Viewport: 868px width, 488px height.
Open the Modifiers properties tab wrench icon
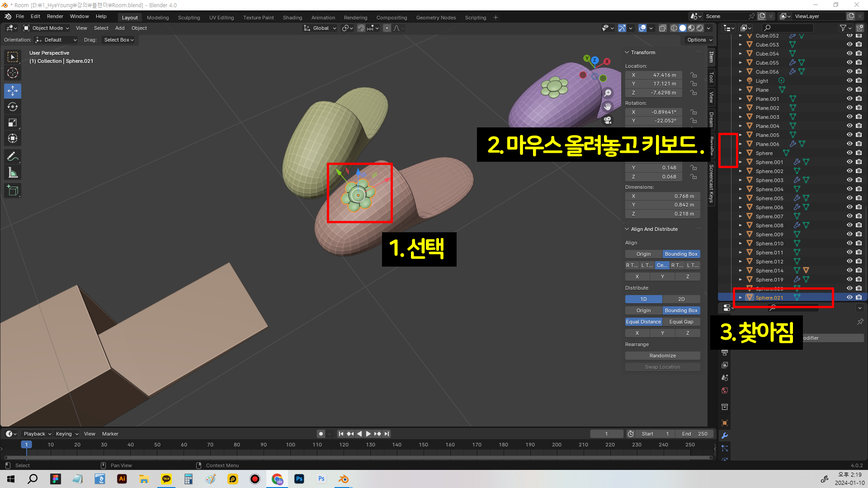point(725,436)
